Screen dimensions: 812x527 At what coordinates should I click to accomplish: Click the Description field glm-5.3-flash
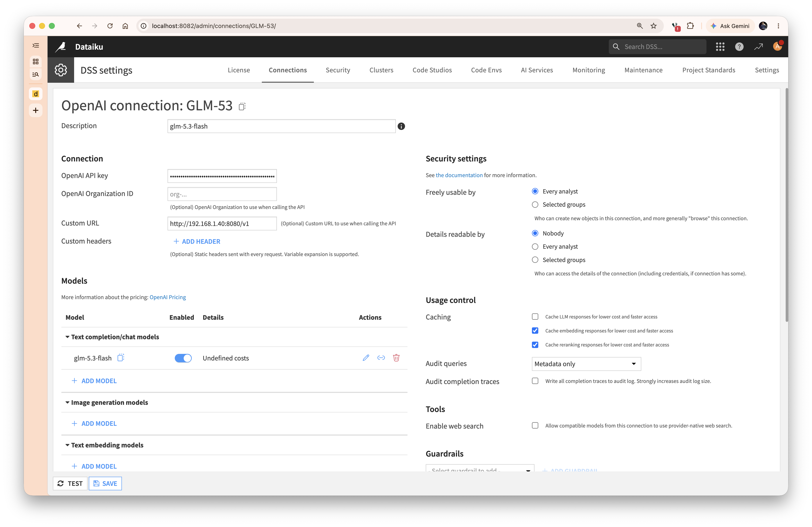click(x=282, y=126)
